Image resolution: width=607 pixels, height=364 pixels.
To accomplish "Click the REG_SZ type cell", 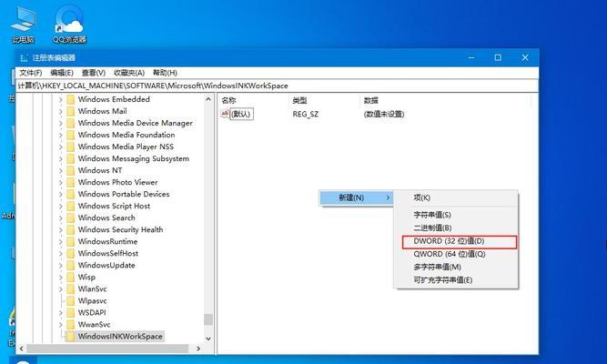I will [x=306, y=115].
